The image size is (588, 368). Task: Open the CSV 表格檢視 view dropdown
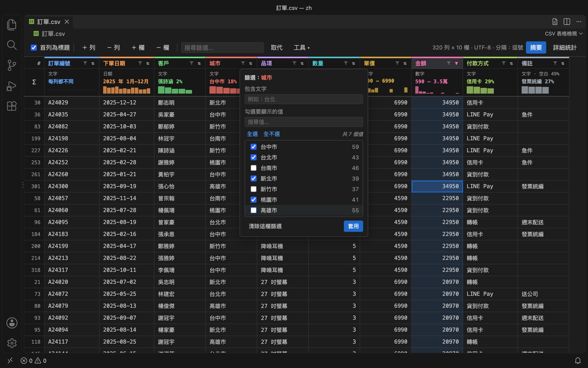click(564, 34)
